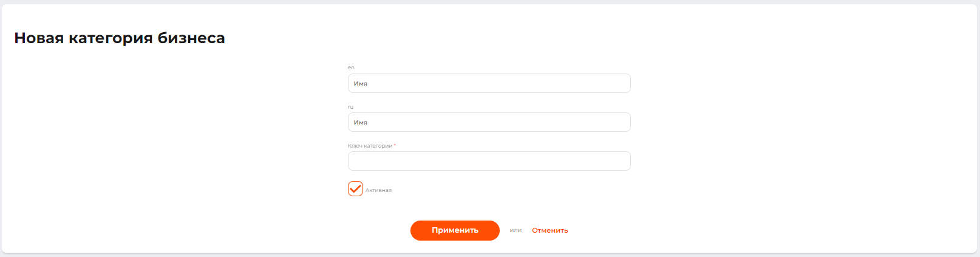Select the Имя placeholder in ru field
Screen dimensions: 980x257
(361, 123)
